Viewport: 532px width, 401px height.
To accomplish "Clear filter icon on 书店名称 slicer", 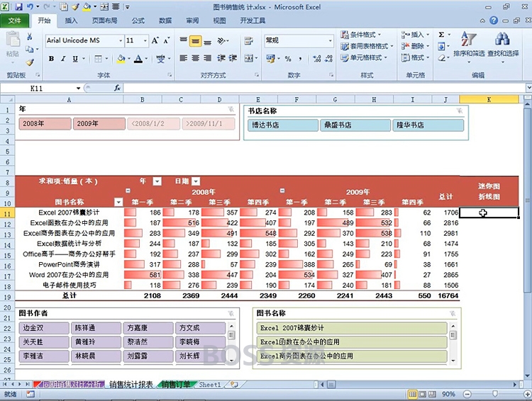I will [460, 111].
